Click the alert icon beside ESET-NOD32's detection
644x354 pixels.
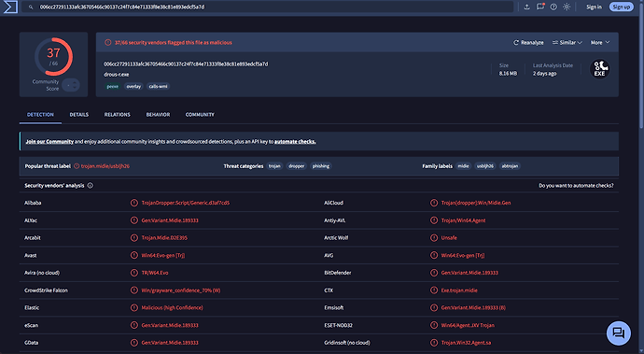(434, 325)
